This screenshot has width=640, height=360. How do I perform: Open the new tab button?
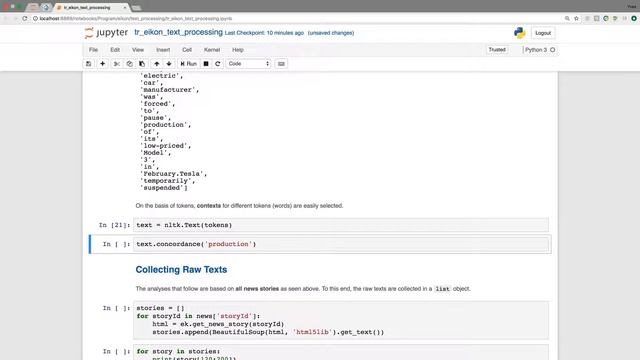point(136,8)
